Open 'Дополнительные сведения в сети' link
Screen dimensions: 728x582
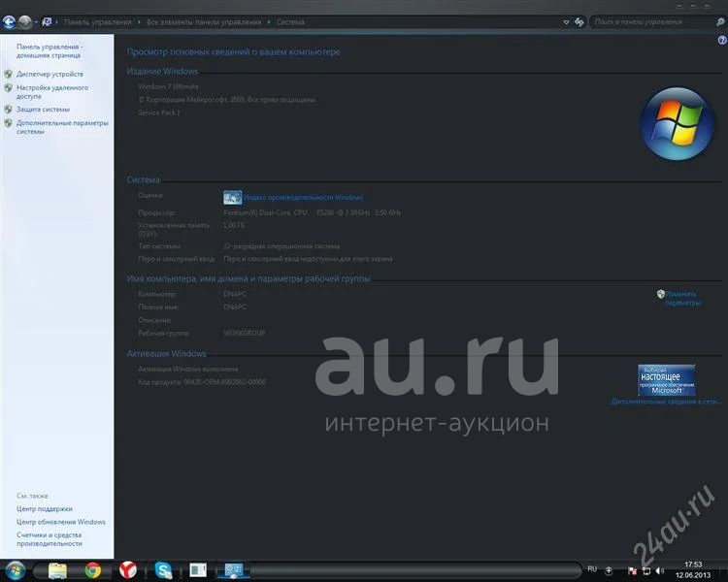point(666,402)
